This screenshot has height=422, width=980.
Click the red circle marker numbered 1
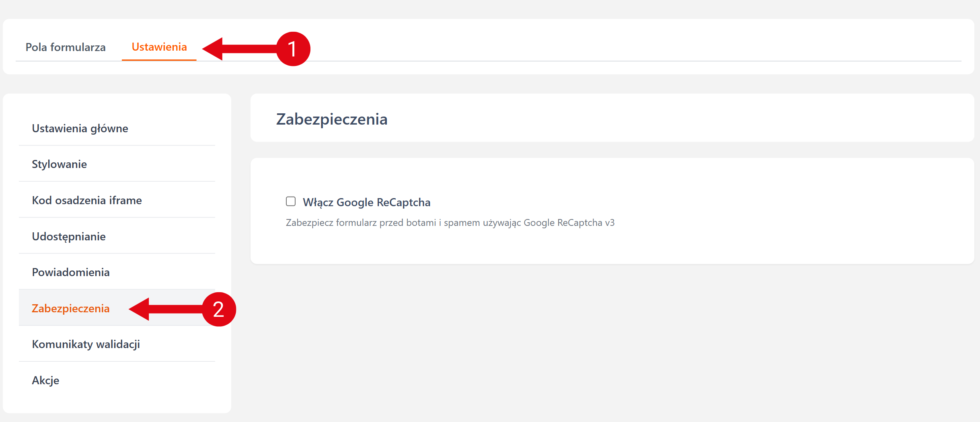tap(293, 49)
